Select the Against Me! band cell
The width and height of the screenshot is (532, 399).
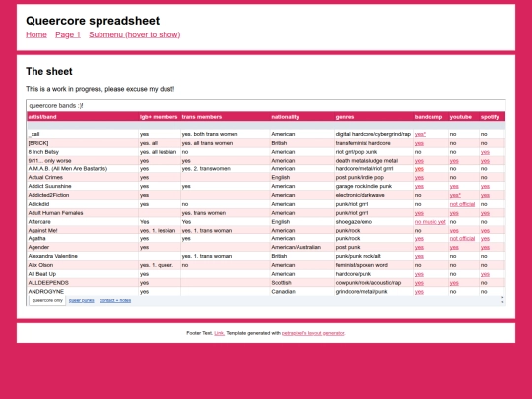point(83,231)
